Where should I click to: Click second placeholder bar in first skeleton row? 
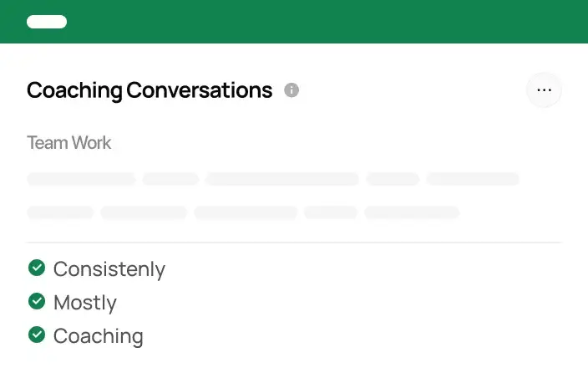click(170, 179)
